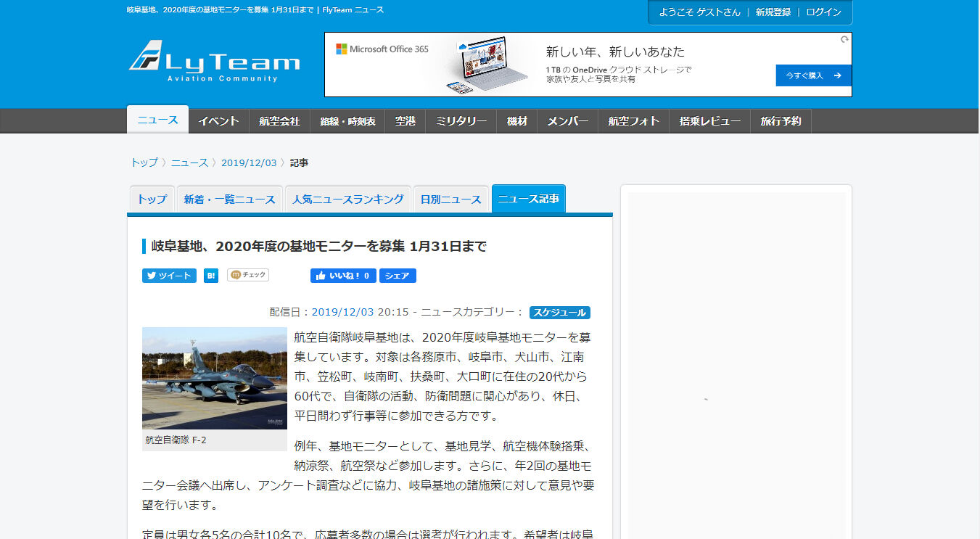Switch to 人気ニュースランキング tab

click(x=348, y=199)
